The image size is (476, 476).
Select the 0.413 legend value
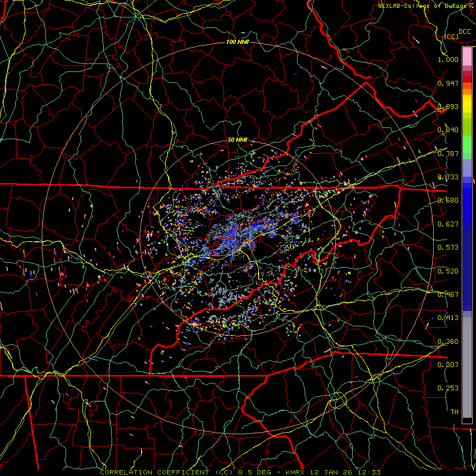coord(448,318)
